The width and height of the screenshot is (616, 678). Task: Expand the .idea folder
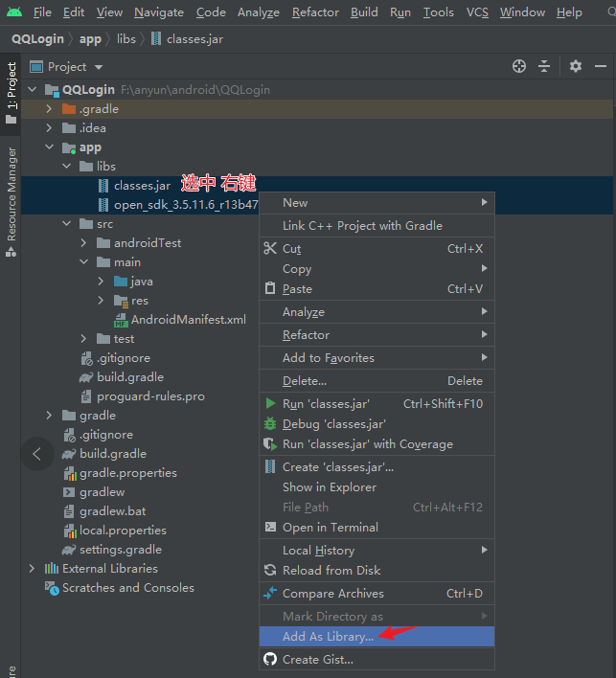(x=49, y=128)
